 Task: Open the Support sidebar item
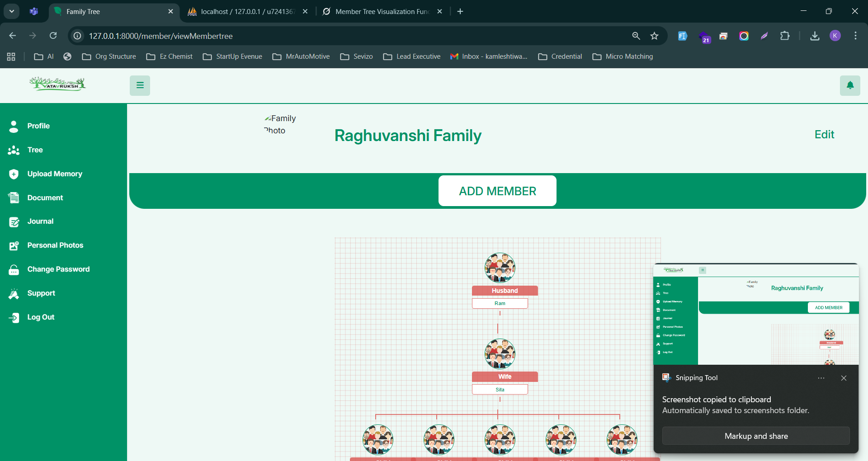(x=41, y=293)
